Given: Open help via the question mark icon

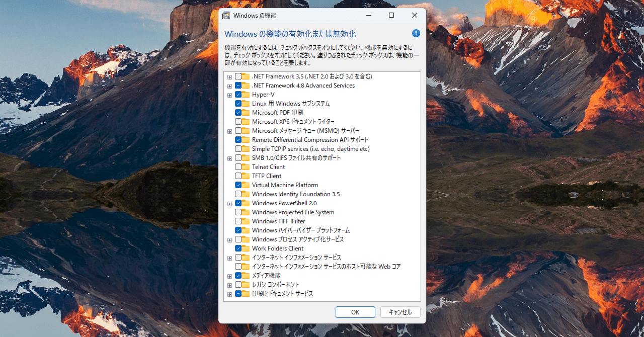Looking at the screenshot, I should (416, 33).
